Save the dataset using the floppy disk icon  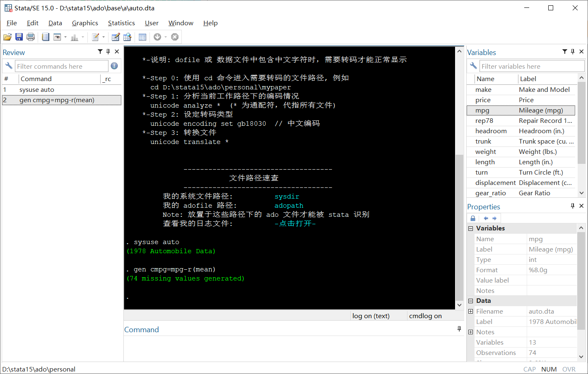(x=19, y=37)
